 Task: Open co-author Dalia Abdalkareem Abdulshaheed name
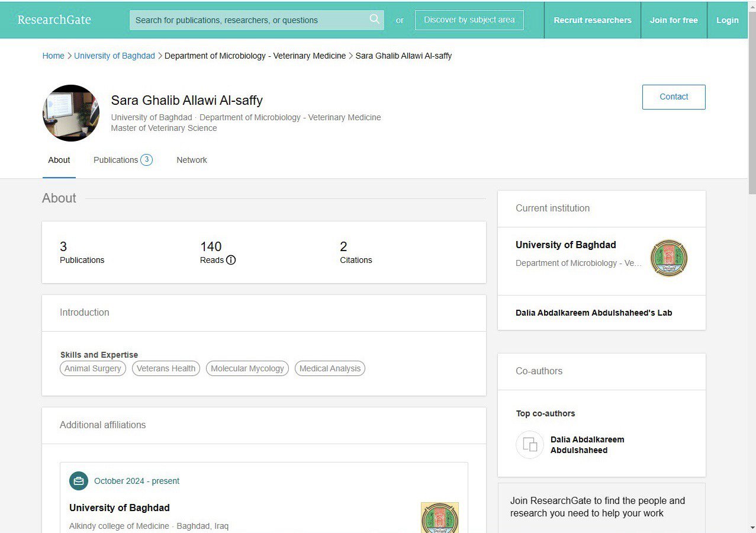(587, 445)
